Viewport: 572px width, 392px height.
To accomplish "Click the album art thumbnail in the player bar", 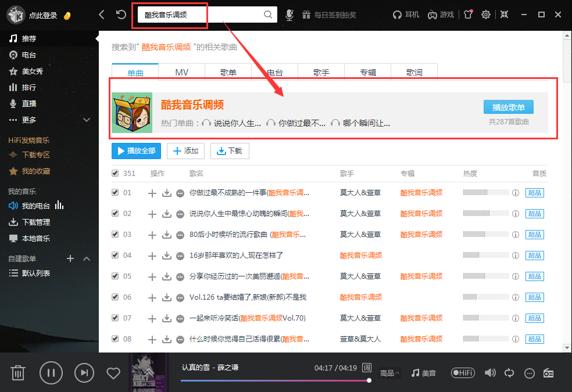I will pos(148,372).
